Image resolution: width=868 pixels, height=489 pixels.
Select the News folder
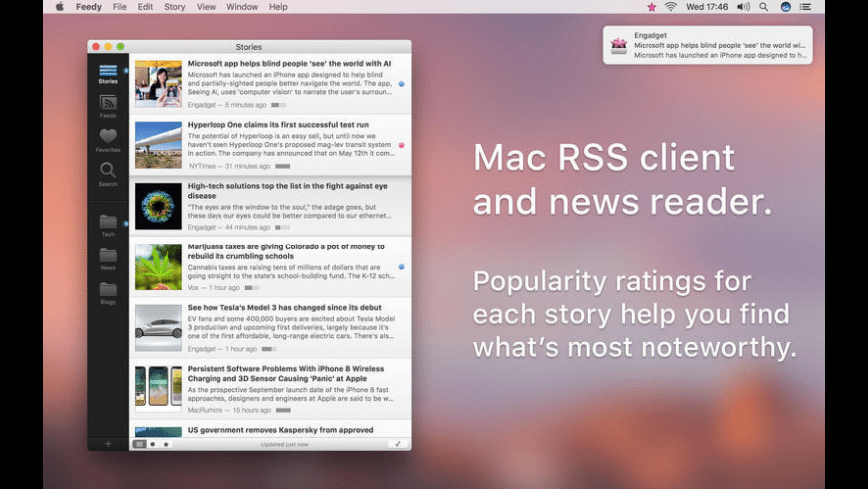108,259
